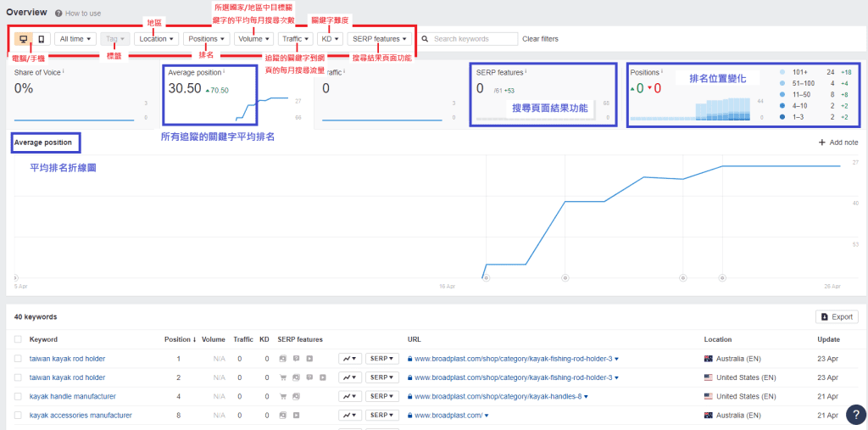Tick checkbox for United States taiwan kayak rod holder

coord(19,377)
